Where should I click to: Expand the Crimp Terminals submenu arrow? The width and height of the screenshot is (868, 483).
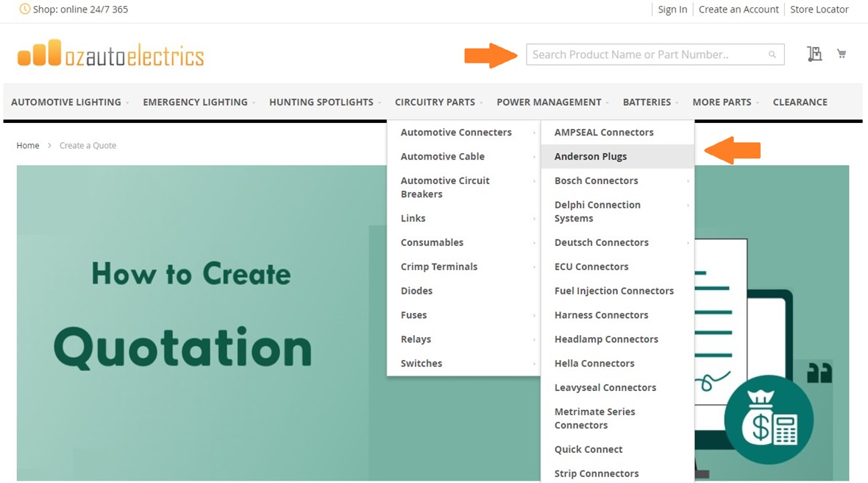pyautogui.click(x=534, y=267)
